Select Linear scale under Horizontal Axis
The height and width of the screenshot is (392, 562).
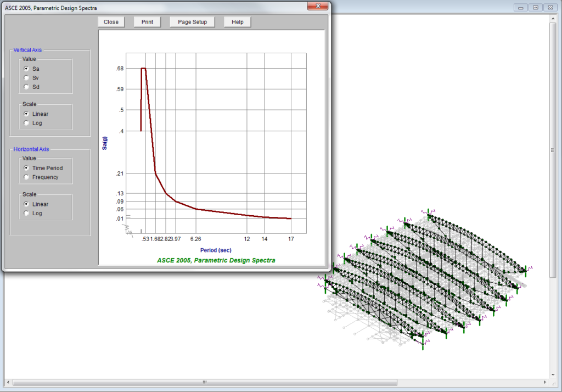coord(26,204)
